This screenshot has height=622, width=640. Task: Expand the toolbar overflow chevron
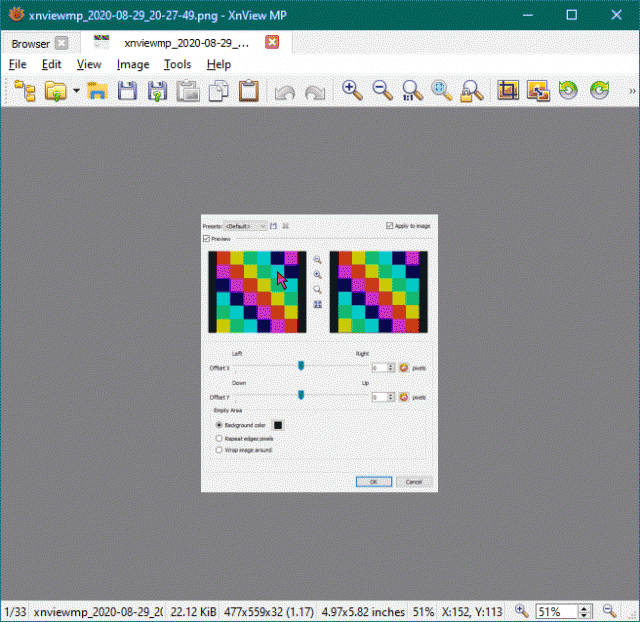point(632,91)
